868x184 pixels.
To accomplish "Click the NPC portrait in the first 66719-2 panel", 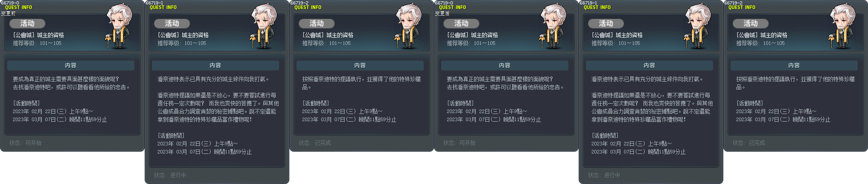I will (408, 27).
